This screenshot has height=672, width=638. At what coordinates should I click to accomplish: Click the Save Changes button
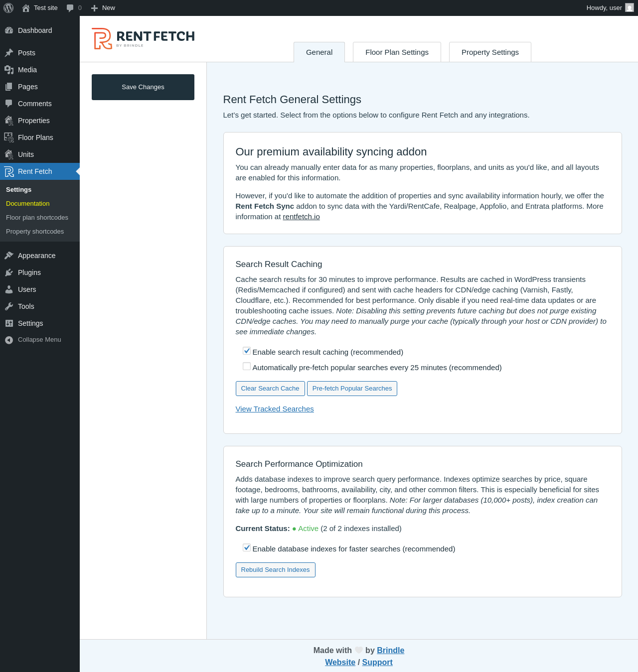[x=143, y=87]
